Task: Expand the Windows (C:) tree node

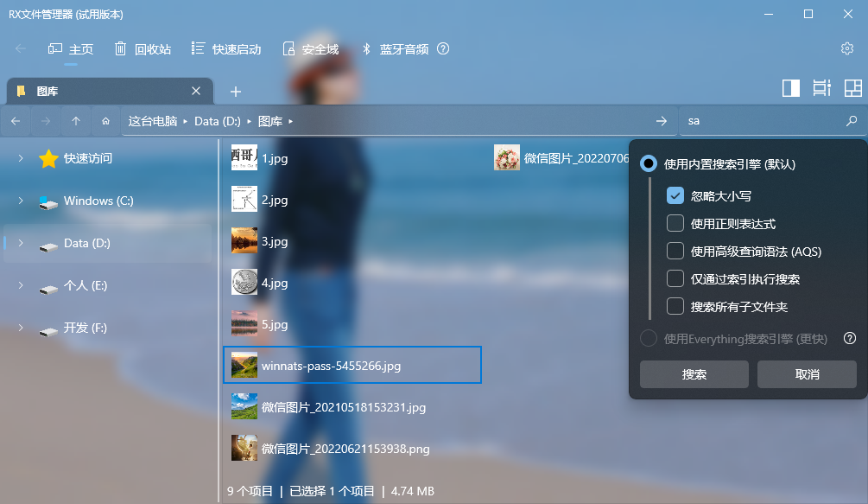Action: (21, 201)
